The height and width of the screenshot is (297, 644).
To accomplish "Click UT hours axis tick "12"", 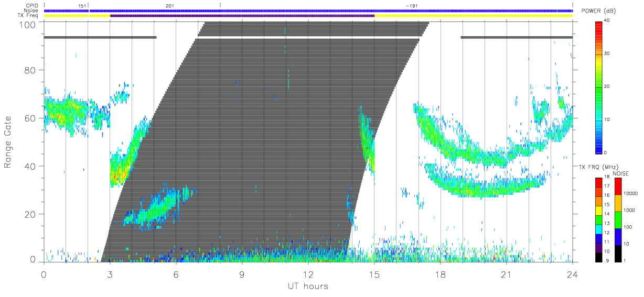I will coord(308,274).
